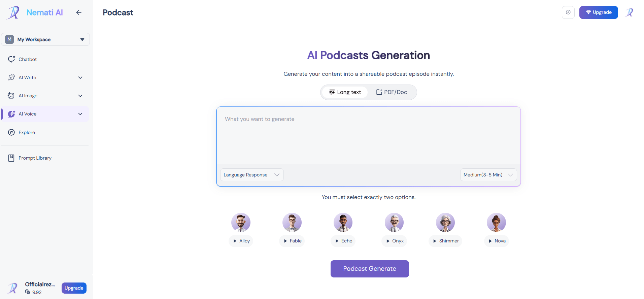The image size is (644, 299).
Task: Click the purple Upgrade button at top right
Action: pyautogui.click(x=599, y=12)
